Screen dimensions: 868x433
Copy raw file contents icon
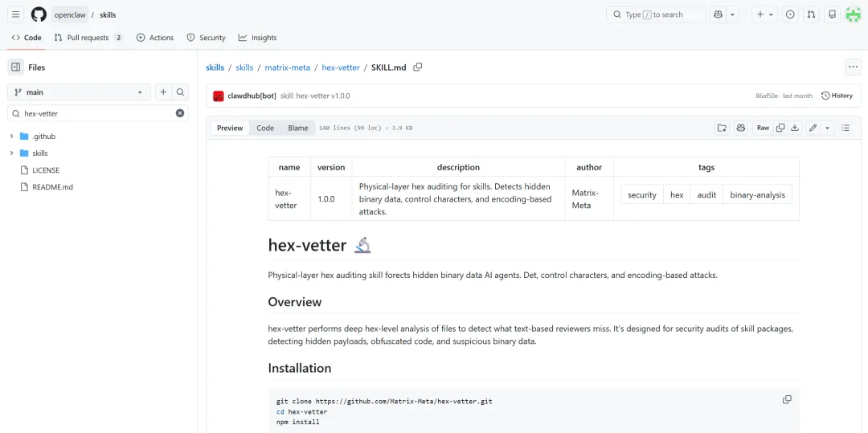pos(780,128)
